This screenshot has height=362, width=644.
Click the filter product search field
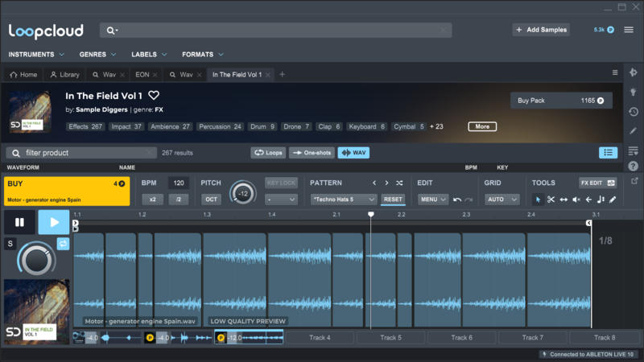[80, 153]
